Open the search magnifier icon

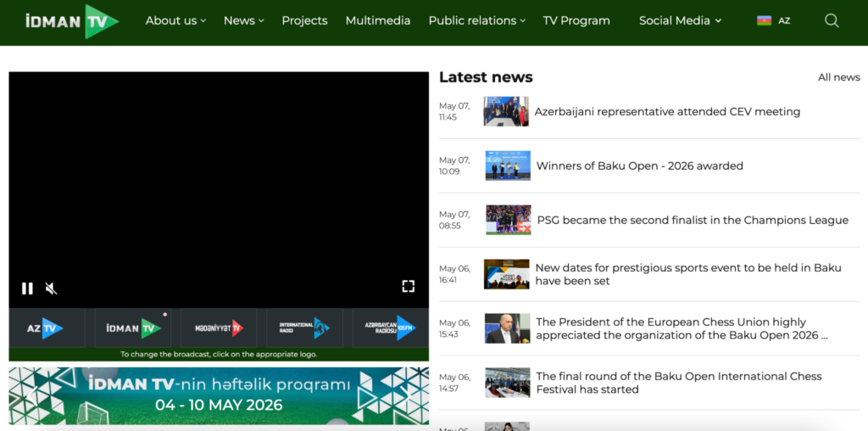pos(832,21)
